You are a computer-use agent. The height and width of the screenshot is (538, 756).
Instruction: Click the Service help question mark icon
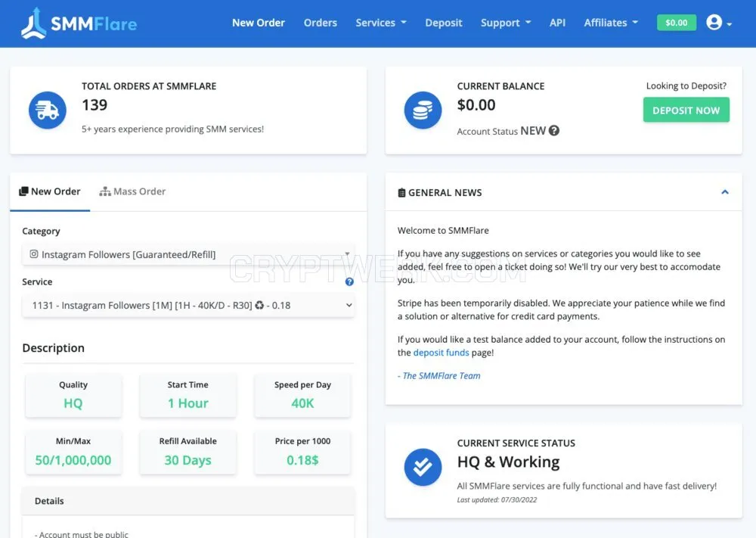pyautogui.click(x=349, y=281)
